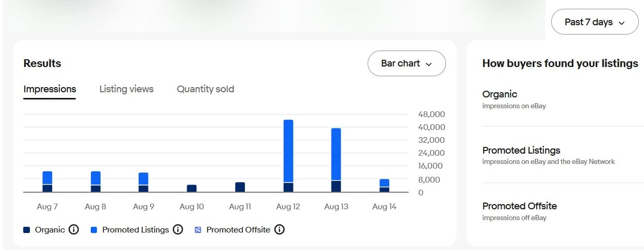This screenshot has width=644, height=250.
Task: Click the Aug 13 promoted listings bar
Action: [x=336, y=154]
